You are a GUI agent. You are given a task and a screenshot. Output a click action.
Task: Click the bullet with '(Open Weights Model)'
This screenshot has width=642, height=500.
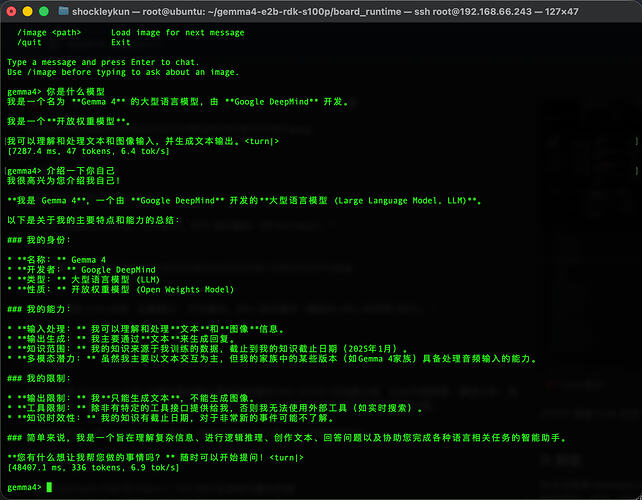pos(121,290)
